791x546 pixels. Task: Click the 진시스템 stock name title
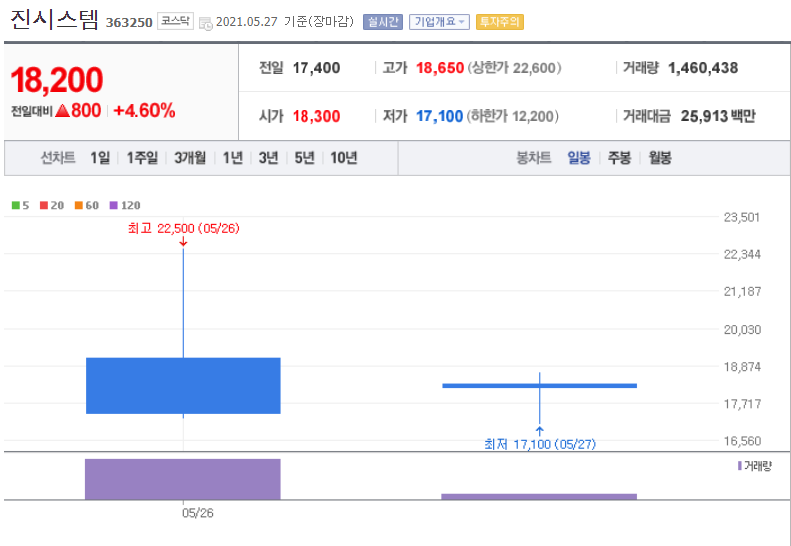coord(54,20)
